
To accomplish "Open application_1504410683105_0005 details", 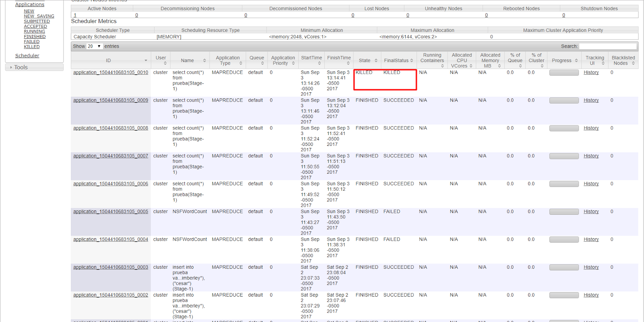I will (111, 212).
